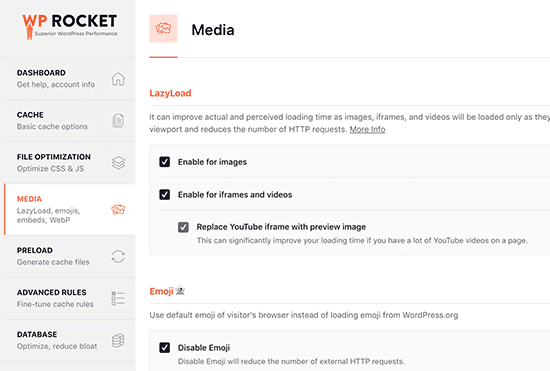Click the Advanced Rules list icon
This screenshot has width=550, height=371.
(x=118, y=298)
